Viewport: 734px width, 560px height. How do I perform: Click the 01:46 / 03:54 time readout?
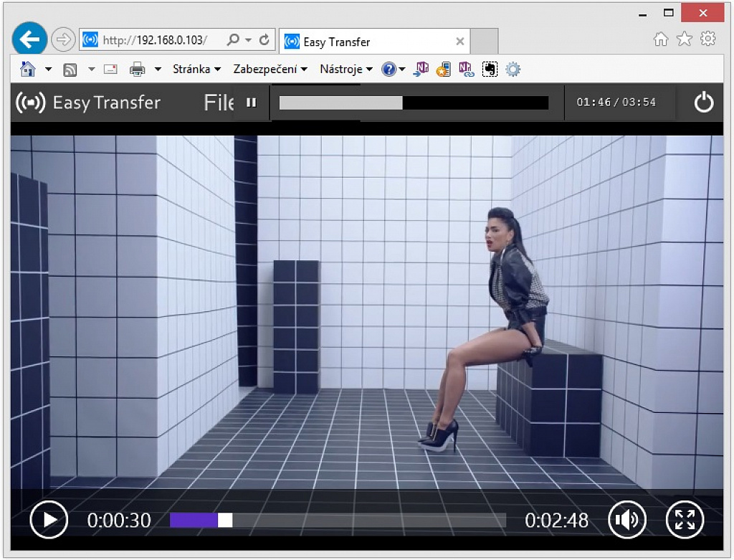pyautogui.click(x=616, y=102)
